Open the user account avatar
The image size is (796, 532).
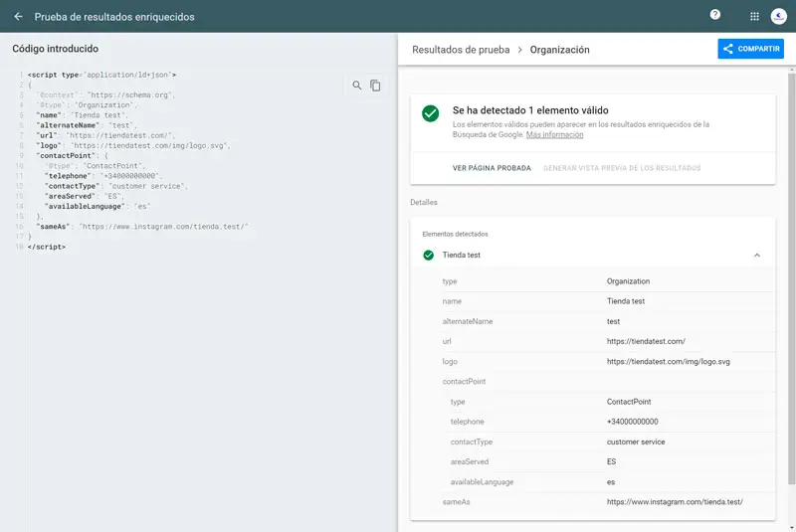coord(778,17)
